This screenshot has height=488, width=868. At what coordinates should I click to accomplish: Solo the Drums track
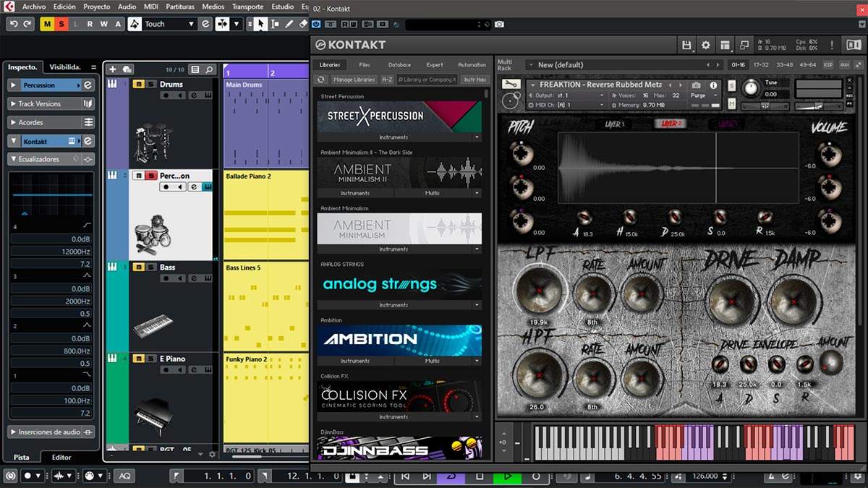pyautogui.click(x=150, y=84)
